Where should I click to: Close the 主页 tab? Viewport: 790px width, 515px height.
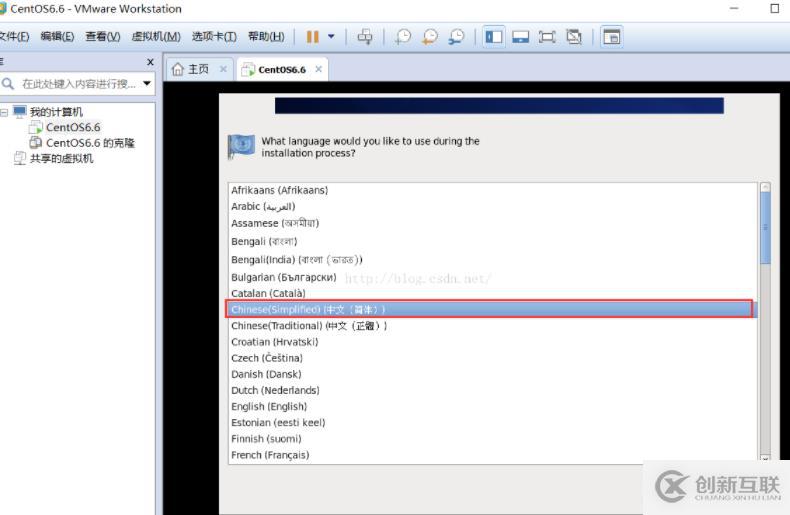[x=223, y=69]
